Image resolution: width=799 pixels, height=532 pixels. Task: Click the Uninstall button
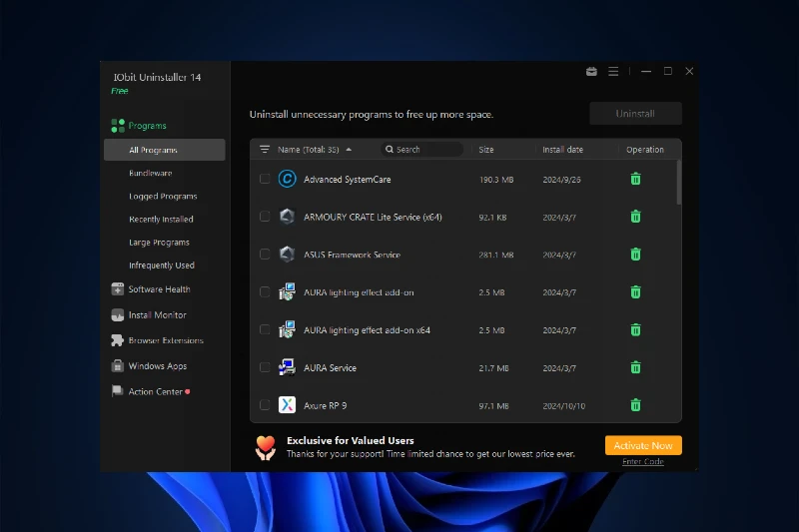tap(635, 114)
